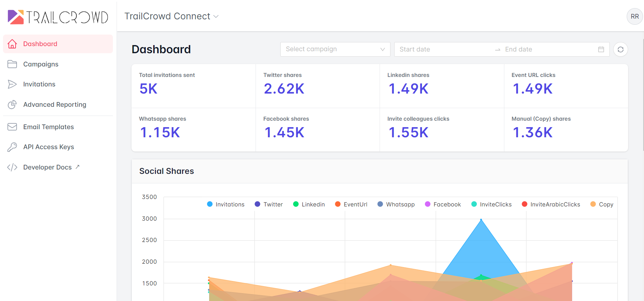Click the Email Templates envelope icon

point(12,127)
